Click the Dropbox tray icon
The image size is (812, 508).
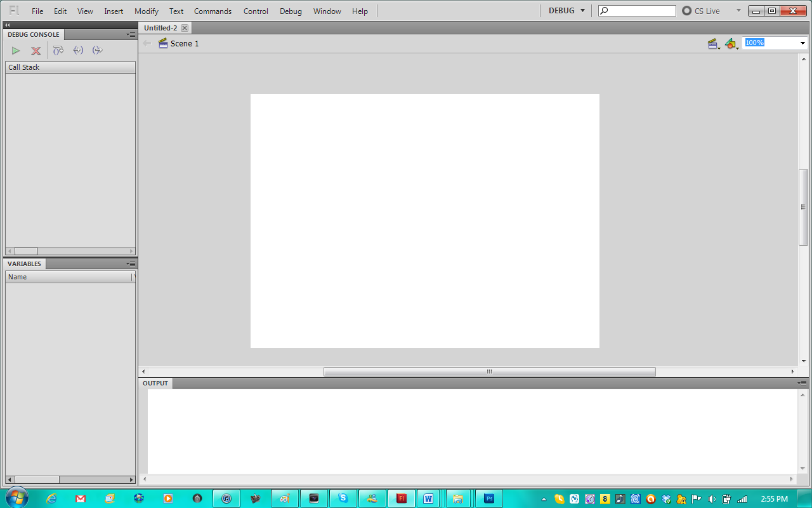[665, 499]
